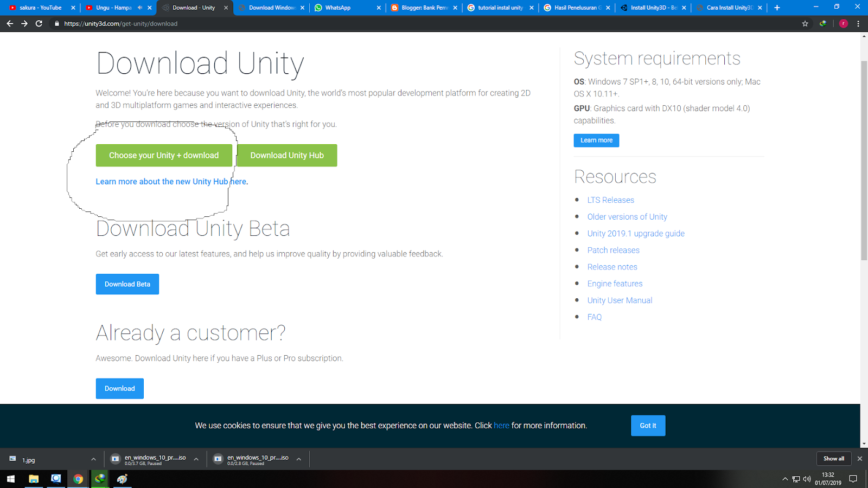
Task: Switch to Cara Install Unity3D tab
Action: tap(730, 8)
